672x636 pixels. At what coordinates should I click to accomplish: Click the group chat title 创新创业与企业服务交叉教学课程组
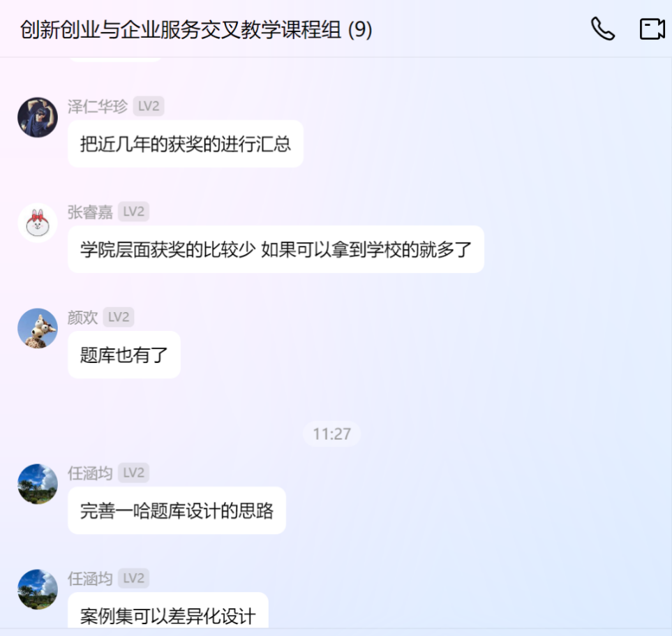[x=181, y=29]
